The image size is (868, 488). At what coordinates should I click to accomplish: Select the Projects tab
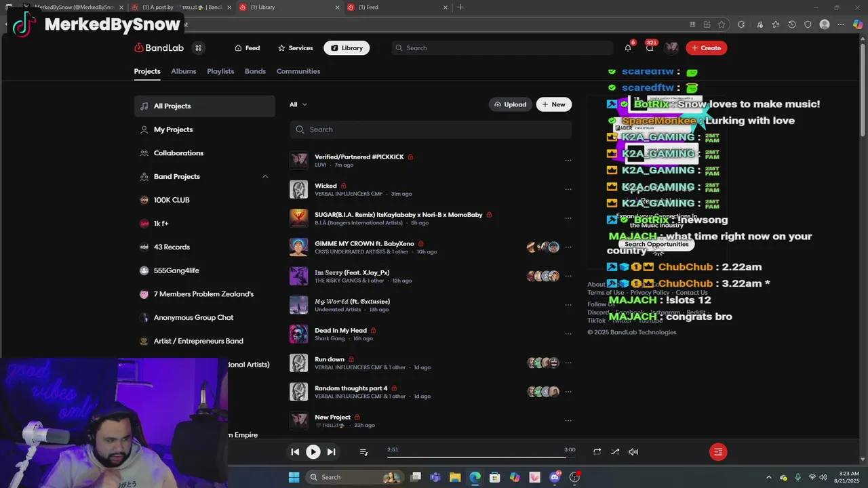147,71
